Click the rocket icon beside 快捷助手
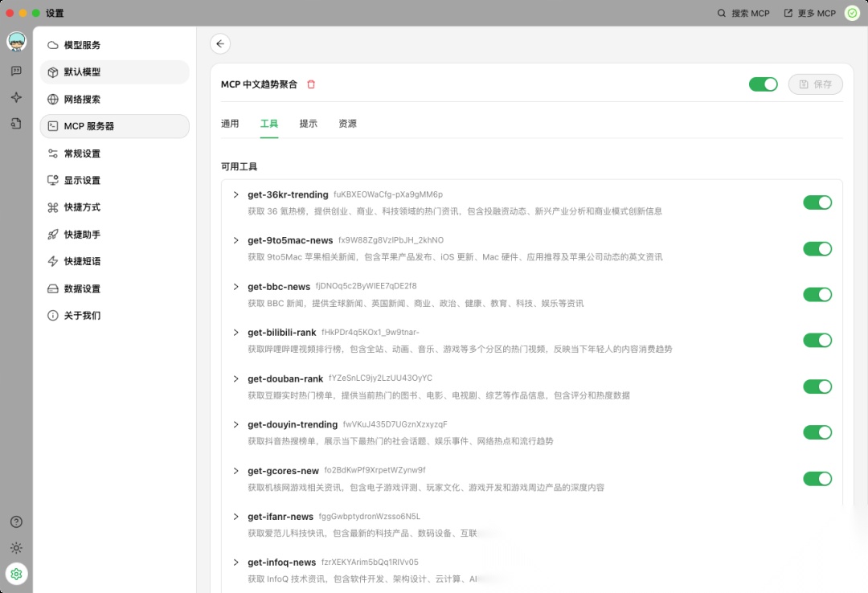 click(52, 234)
